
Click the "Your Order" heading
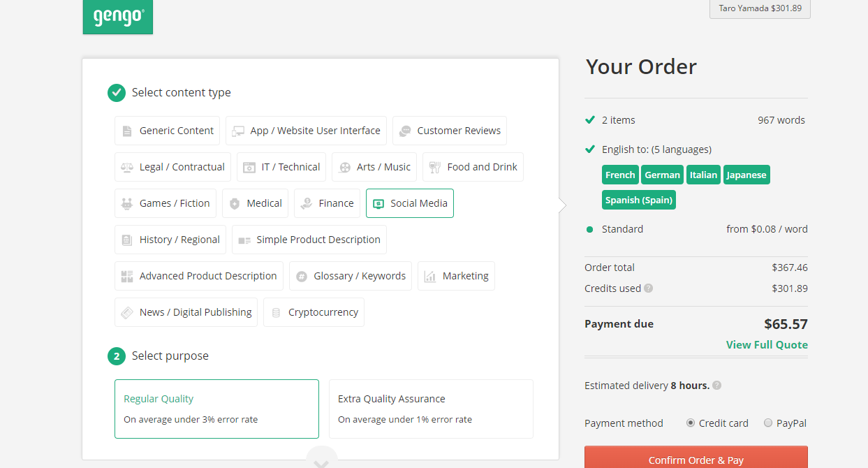[641, 67]
